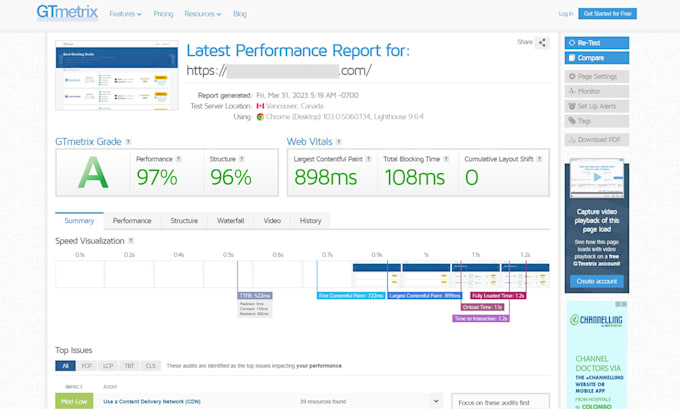Click the Share icon
The height and width of the screenshot is (409, 680).
click(542, 43)
